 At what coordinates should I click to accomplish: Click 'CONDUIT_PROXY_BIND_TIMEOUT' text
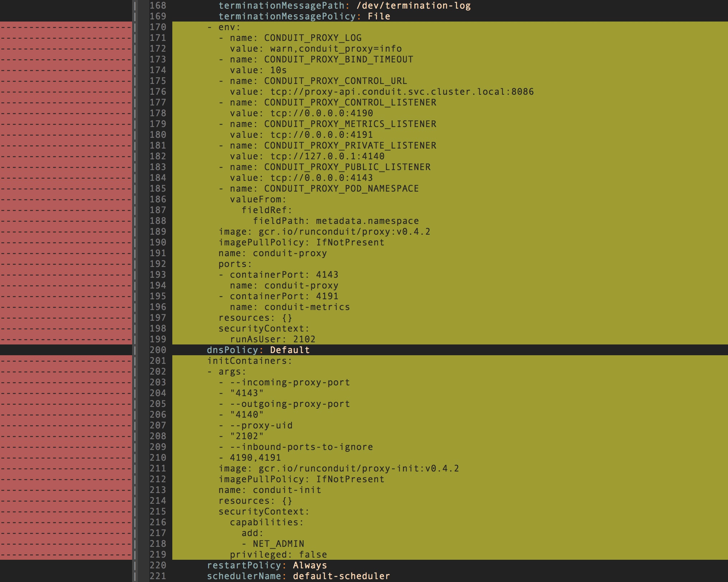point(339,60)
